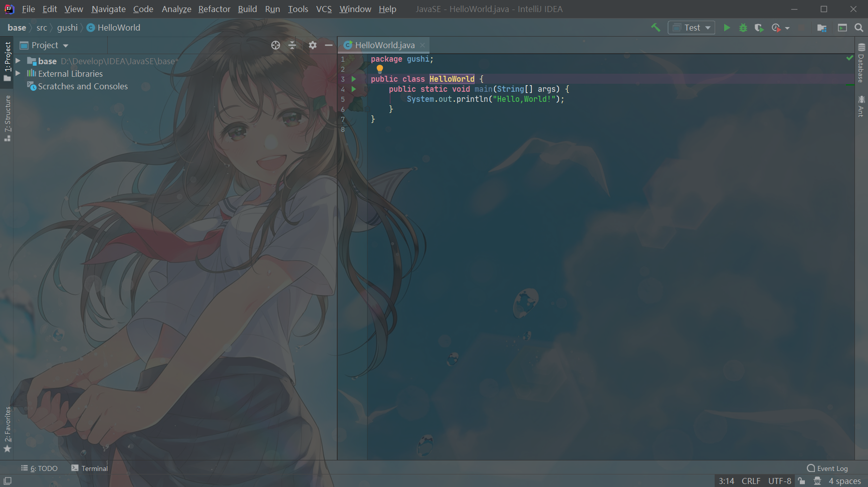Screen dimensions: 868x487
Task: Locate the open file using the crosshair icon
Action: pos(276,45)
